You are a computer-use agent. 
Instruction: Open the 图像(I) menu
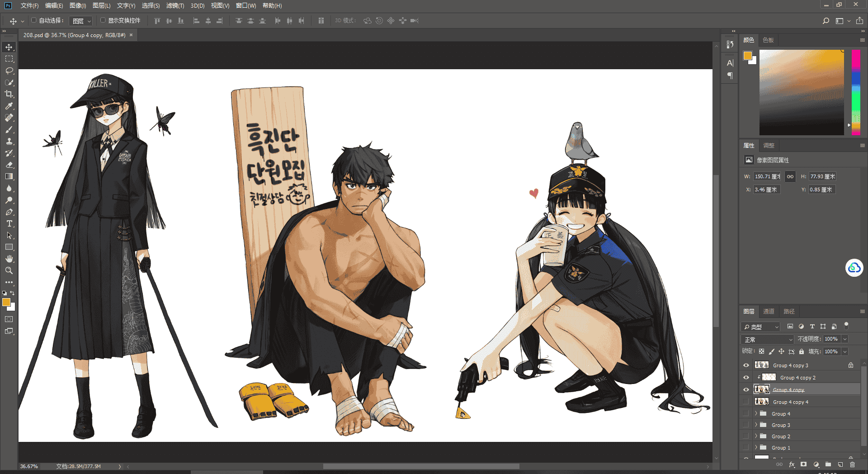tap(78, 5)
